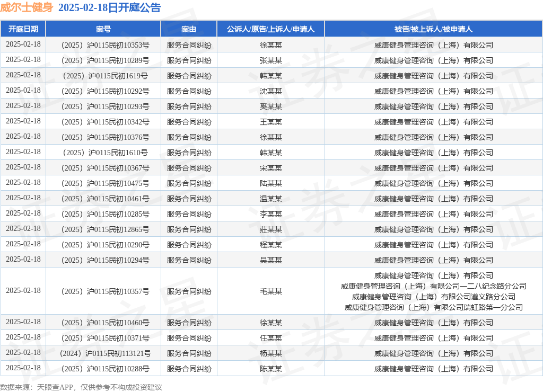
Task: Click the defendant in the 陈某某 row
Action: click(x=434, y=369)
